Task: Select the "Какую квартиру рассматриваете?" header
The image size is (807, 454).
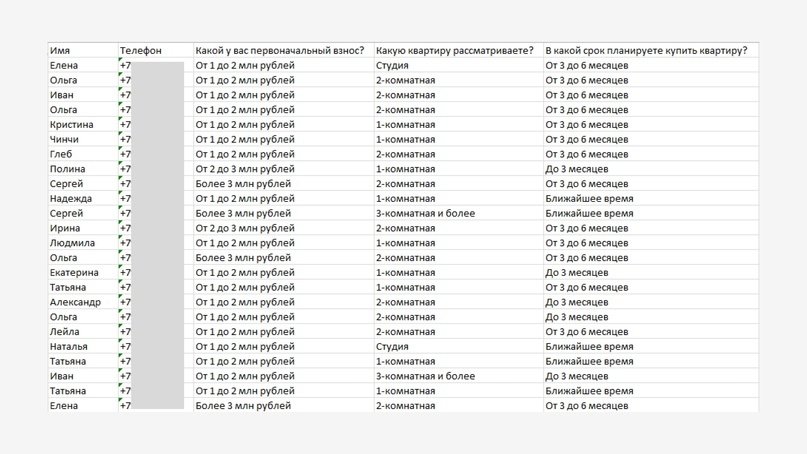Action: coord(455,50)
